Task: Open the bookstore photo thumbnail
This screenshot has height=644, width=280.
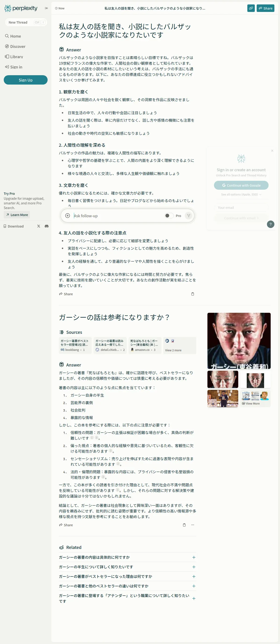Action: click(223, 398)
